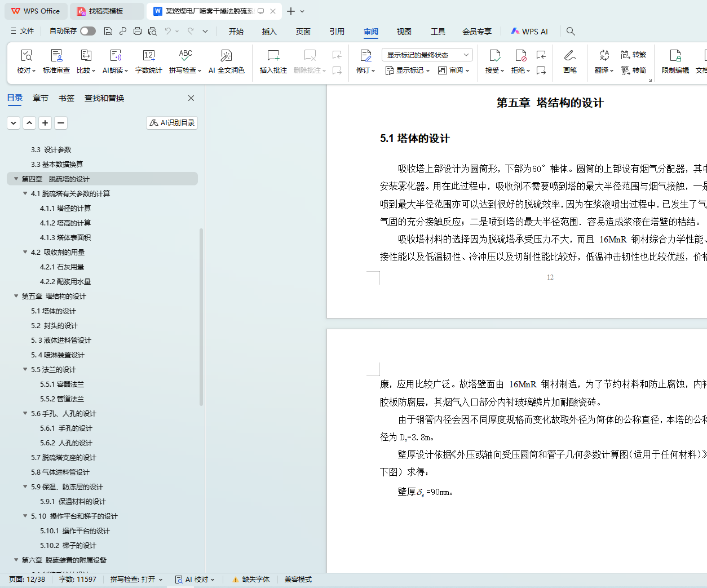Screen dimensions: 707x588
Task: Click the navigation pane scrollbar
Action: point(201,317)
